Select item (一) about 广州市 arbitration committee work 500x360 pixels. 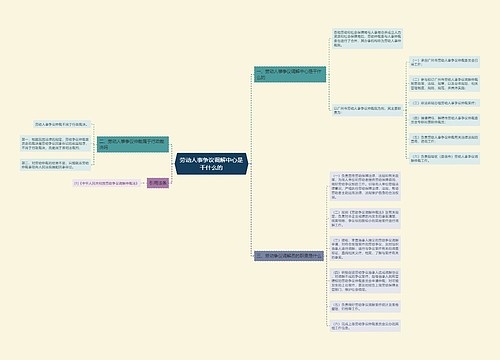pyautogui.click(x=445, y=62)
